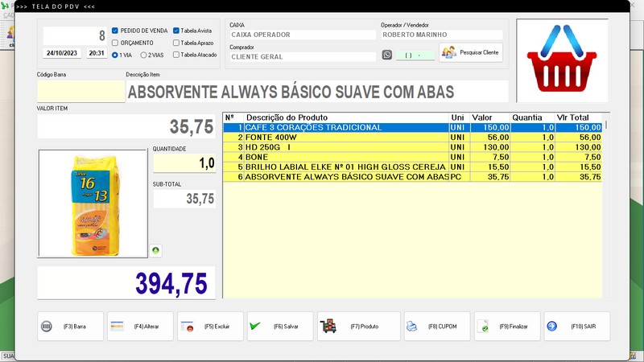Enable the ORÇAMENTO checkbox

(115, 43)
